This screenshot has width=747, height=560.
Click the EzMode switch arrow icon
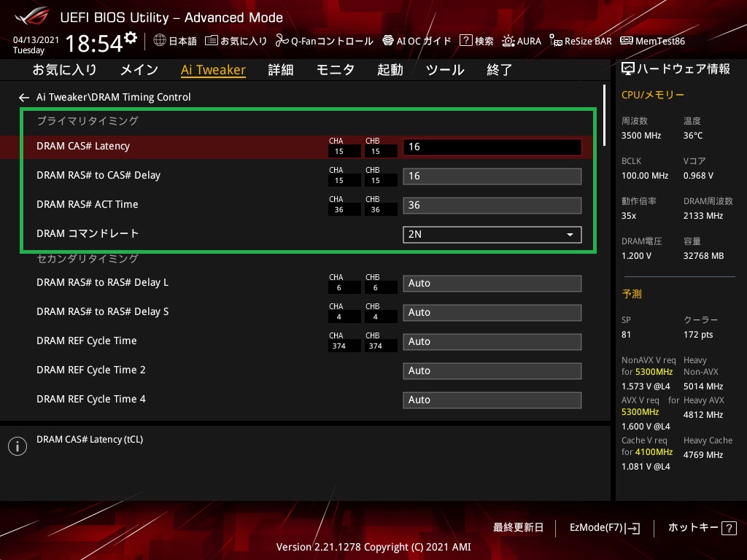coord(633,528)
